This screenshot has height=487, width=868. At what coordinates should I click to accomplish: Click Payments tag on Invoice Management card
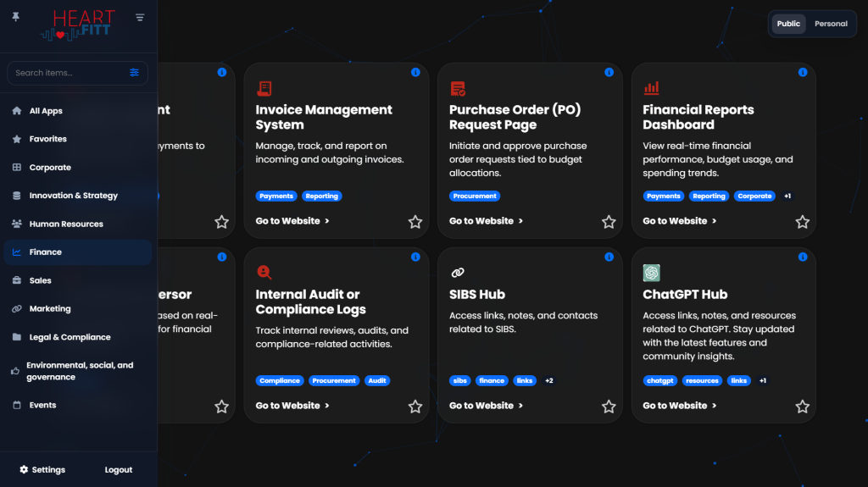click(276, 196)
